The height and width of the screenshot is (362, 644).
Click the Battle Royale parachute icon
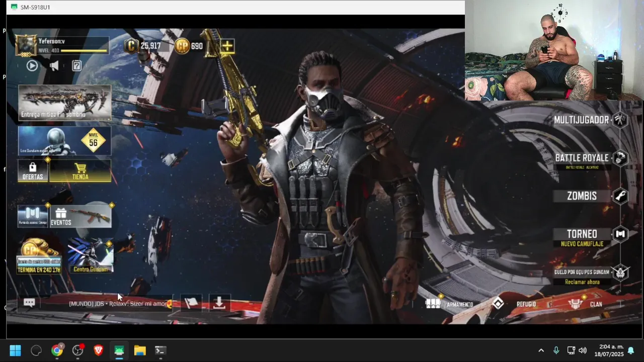point(620,158)
